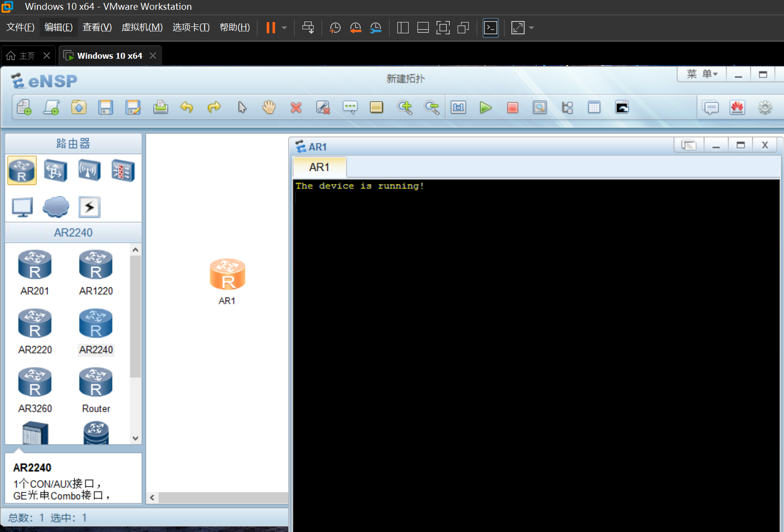
Task: Select the rectangle palette tool
Action: (376, 107)
